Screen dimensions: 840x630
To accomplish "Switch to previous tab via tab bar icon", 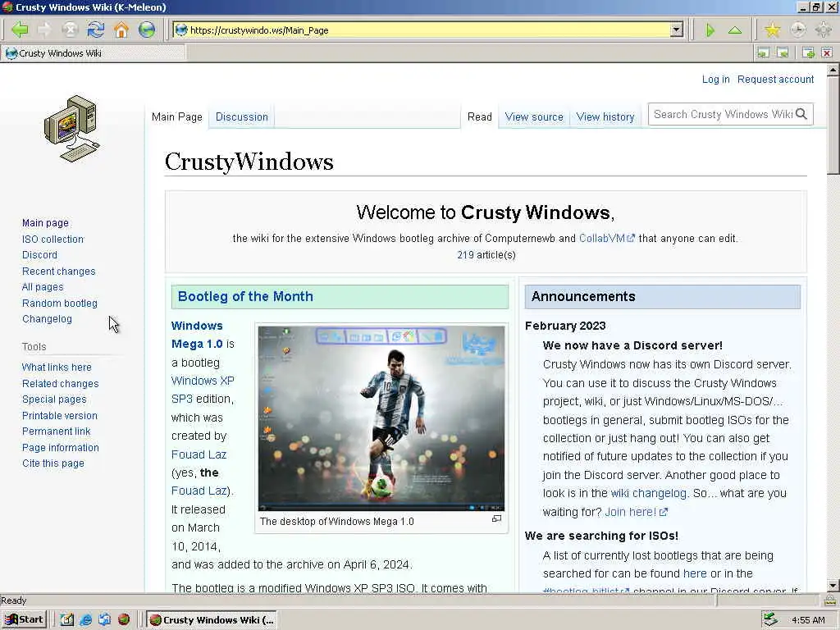I will (x=763, y=52).
